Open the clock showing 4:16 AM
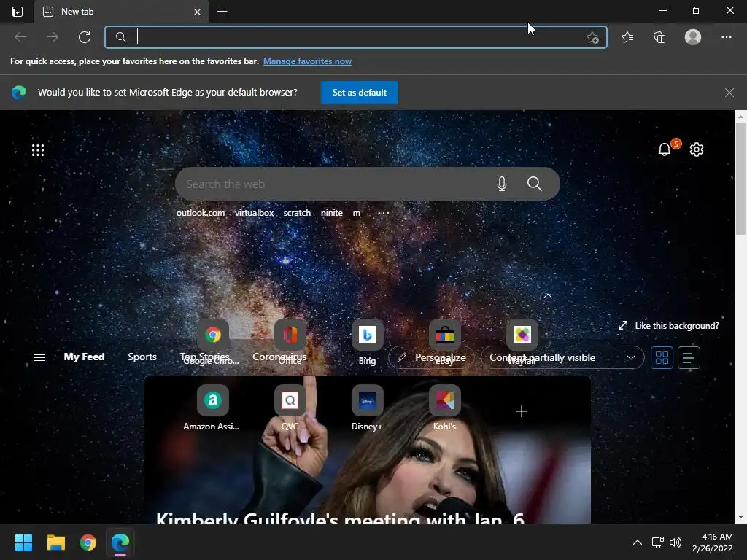The image size is (747, 560). point(712,542)
